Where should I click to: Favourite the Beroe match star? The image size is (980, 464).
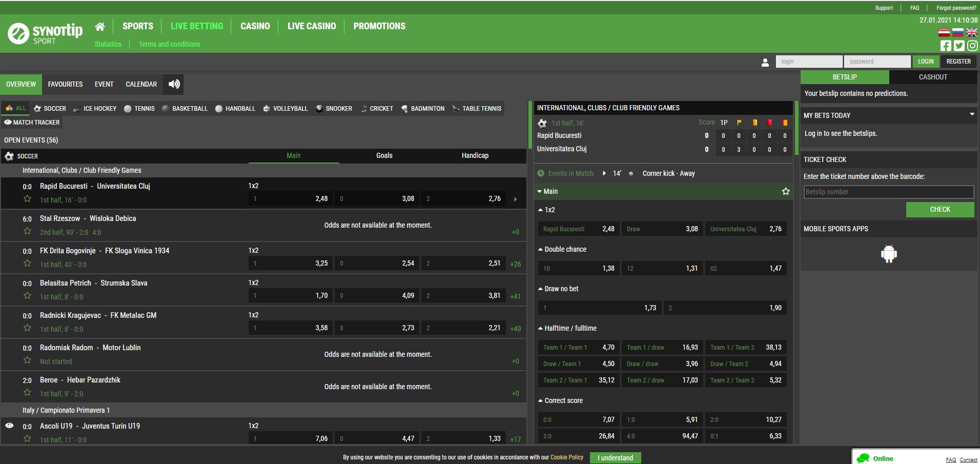coord(27,393)
